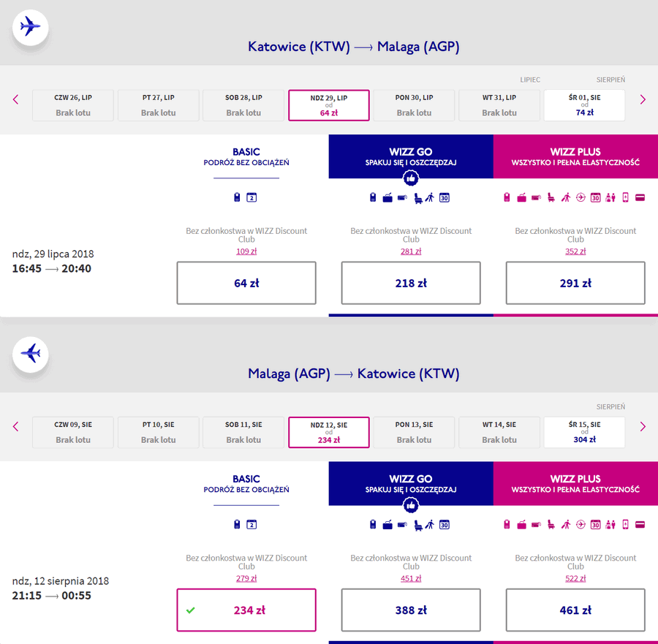
Task: Open the return BASIC bundle header
Action: tap(246, 483)
